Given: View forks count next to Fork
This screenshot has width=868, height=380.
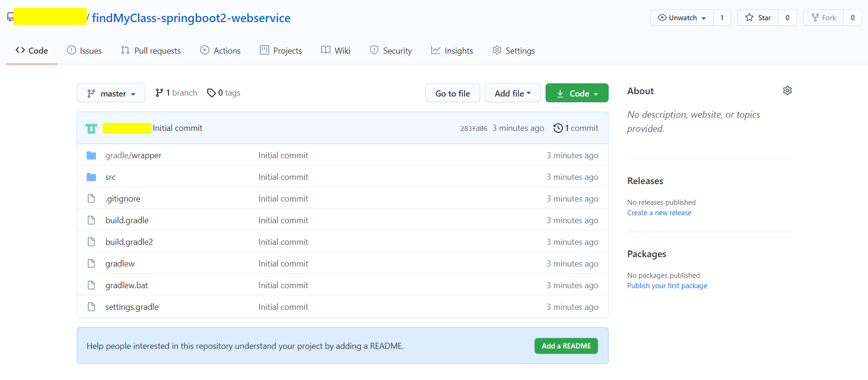Looking at the screenshot, I should [852, 18].
